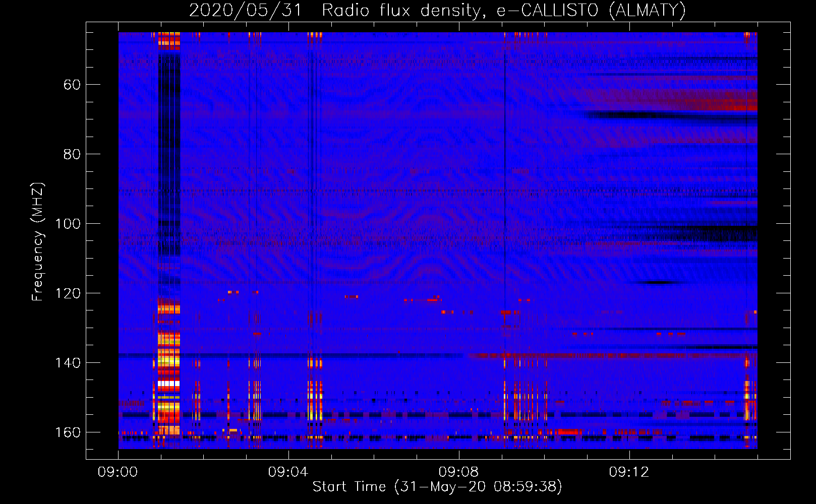This screenshot has height=504, width=816.
Task: Click the 120 frequency tick label
Action: click(x=68, y=293)
